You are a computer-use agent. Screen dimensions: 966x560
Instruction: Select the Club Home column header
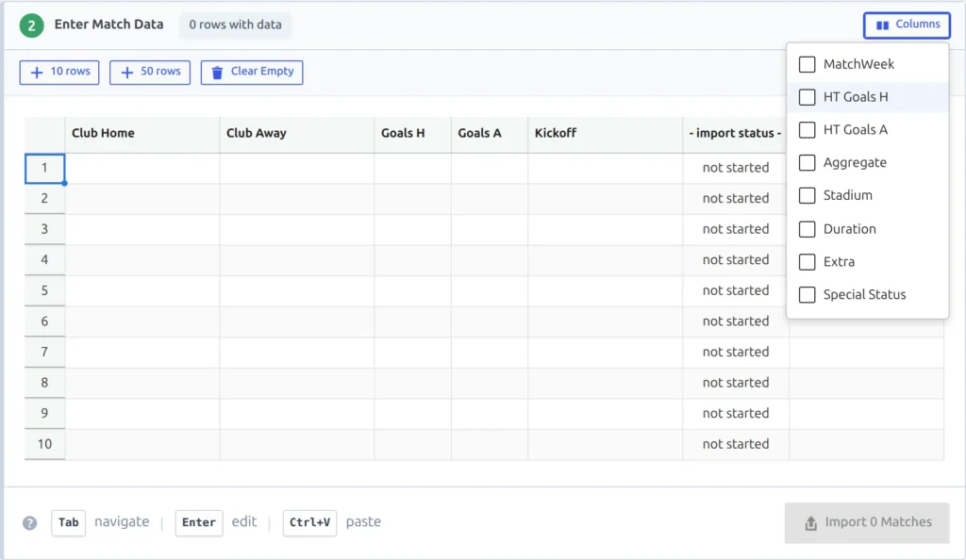(x=142, y=134)
